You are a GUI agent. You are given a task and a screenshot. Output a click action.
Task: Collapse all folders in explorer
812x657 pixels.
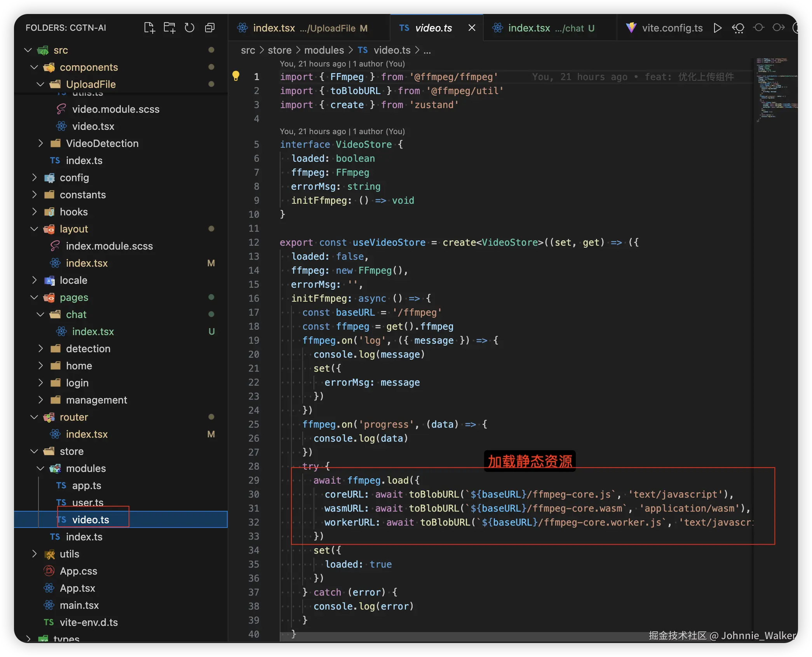pos(210,28)
